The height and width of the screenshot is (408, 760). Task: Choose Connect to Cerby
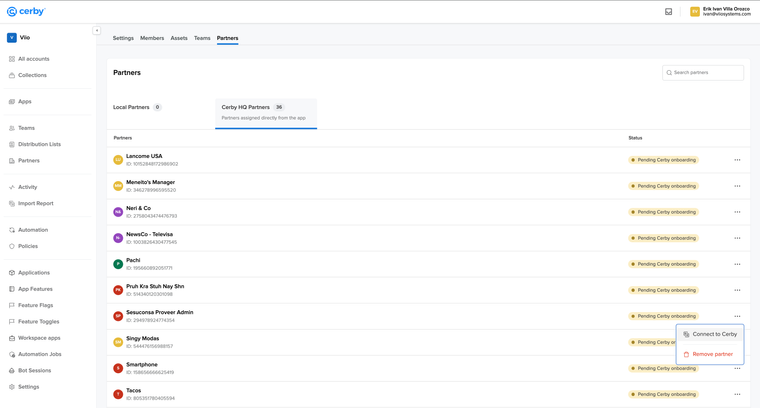(x=710, y=334)
